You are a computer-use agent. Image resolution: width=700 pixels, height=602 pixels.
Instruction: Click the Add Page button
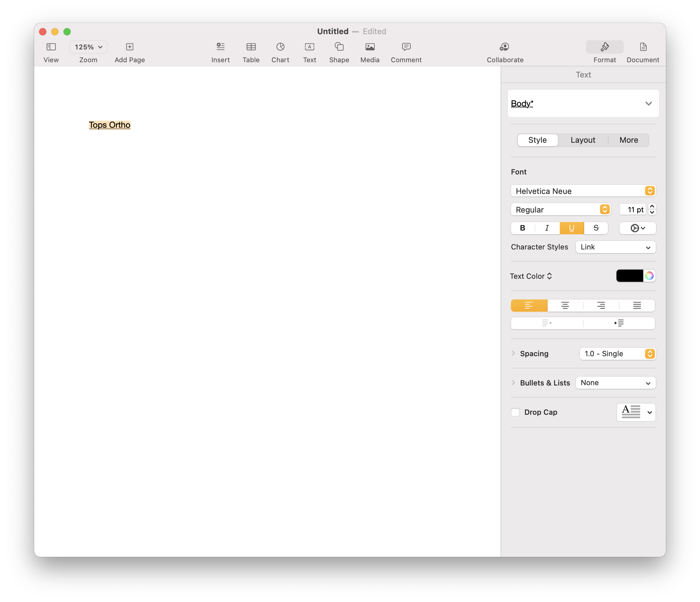click(x=129, y=47)
